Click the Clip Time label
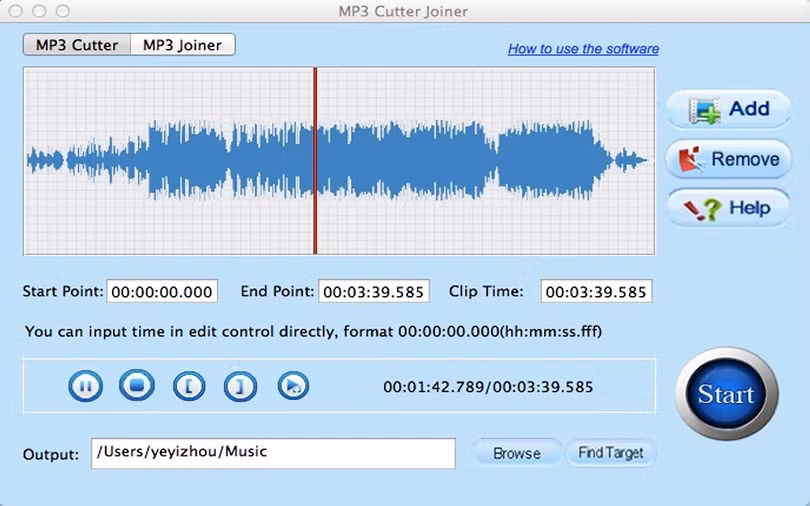The height and width of the screenshot is (506, 810). tap(486, 292)
